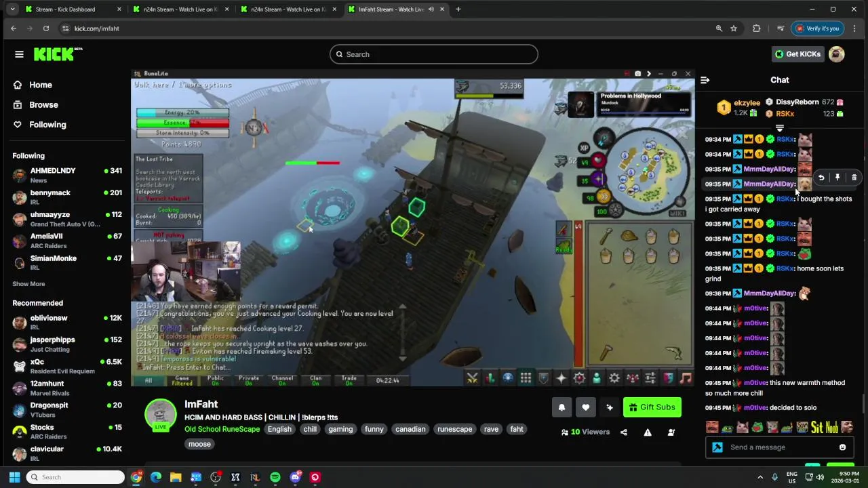The height and width of the screenshot is (488, 868).
Task: Open the user profile avatar menu
Action: point(837,54)
